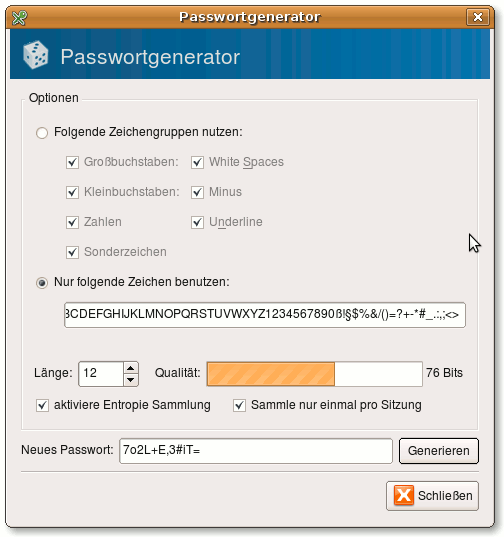
Task: Click the Generieren button
Action: [x=439, y=451]
